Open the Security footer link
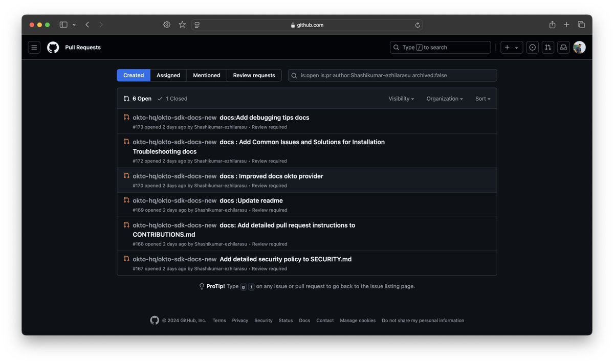The width and height of the screenshot is (614, 364). click(264, 321)
